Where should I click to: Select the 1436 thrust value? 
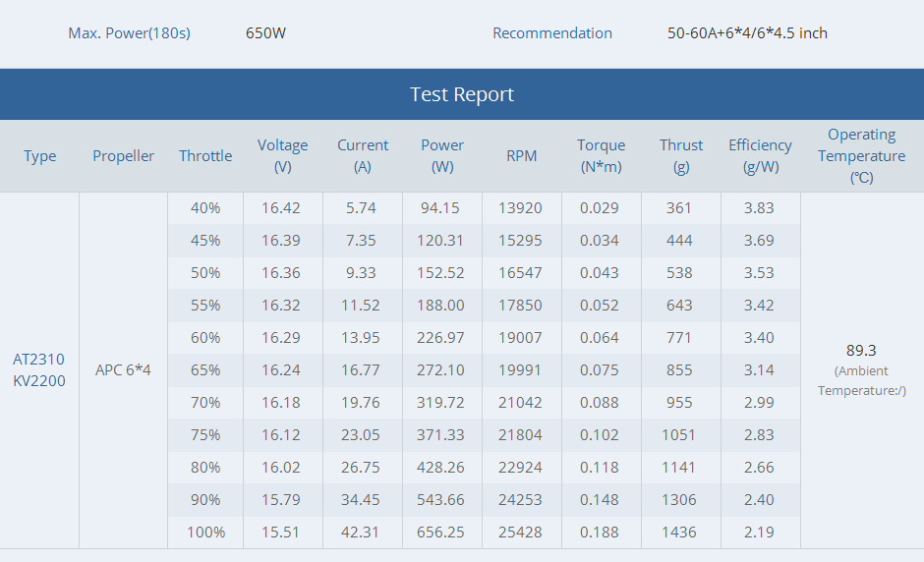pyautogui.click(x=679, y=533)
